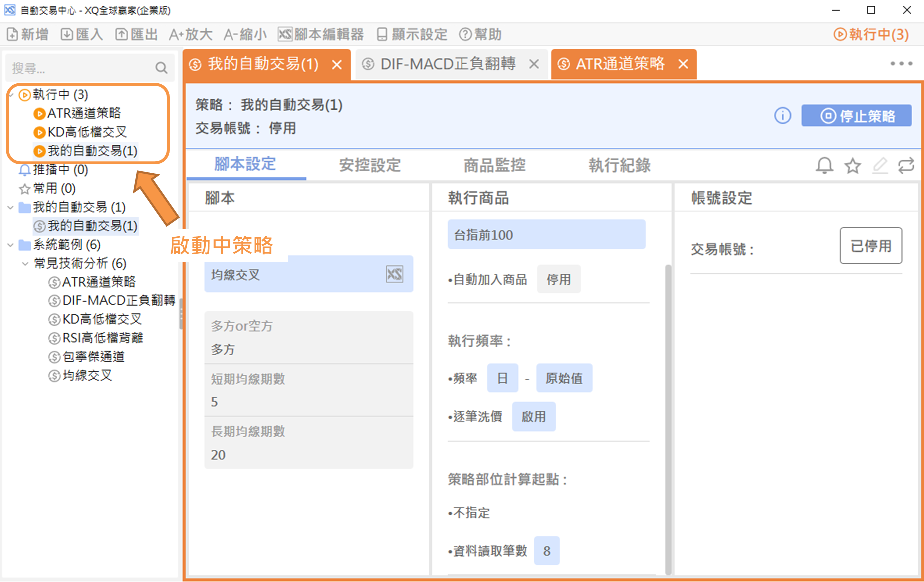Toggle 逐筆洗價 啟用 setting
Viewport: 924px width, 582px height.
tap(533, 417)
